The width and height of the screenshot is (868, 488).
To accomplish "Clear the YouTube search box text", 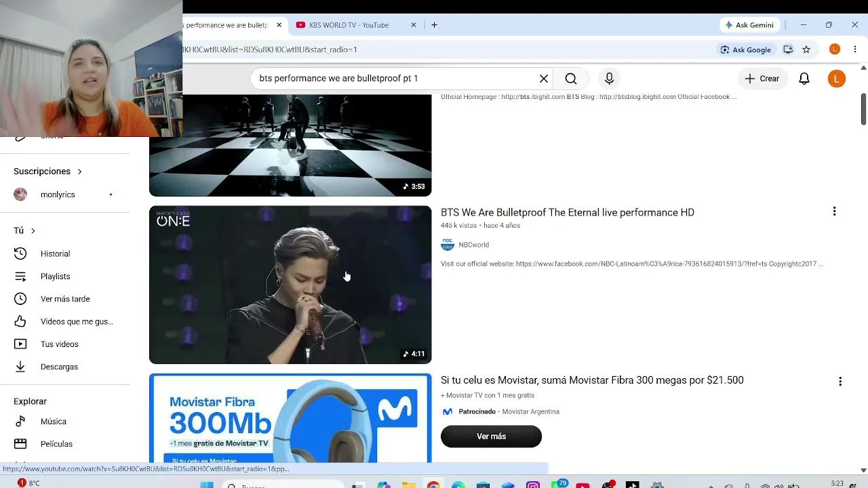I will (x=544, y=79).
